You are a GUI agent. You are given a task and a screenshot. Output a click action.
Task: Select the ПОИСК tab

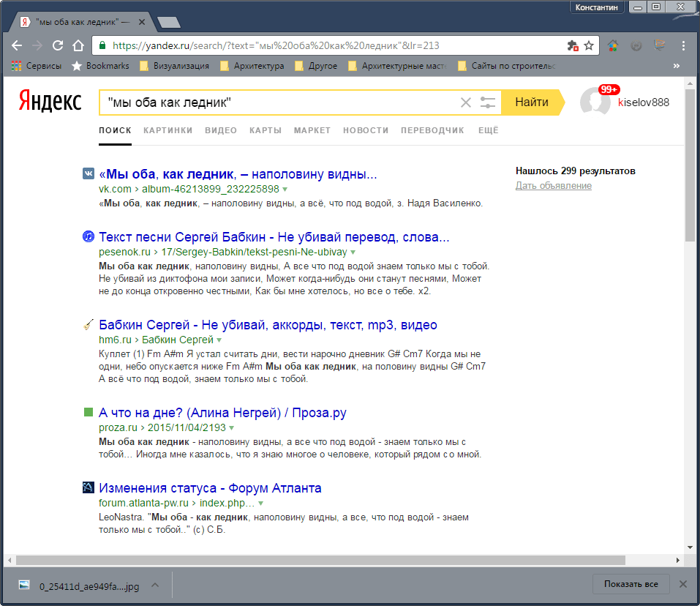coord(115,130)
